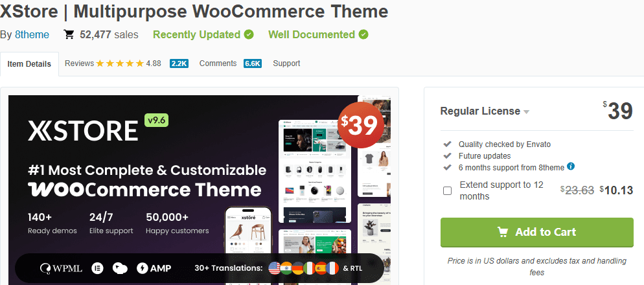The width and height of the screenshot is (644, 285).
Task: Click the Well Documented checkmark badge
Action: click(363, 34)
